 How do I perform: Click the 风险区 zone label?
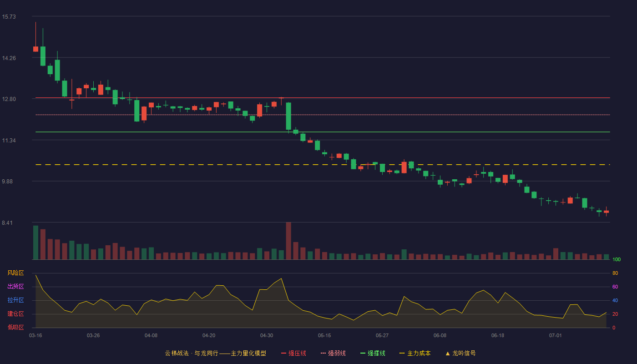(x=15, y=273)
